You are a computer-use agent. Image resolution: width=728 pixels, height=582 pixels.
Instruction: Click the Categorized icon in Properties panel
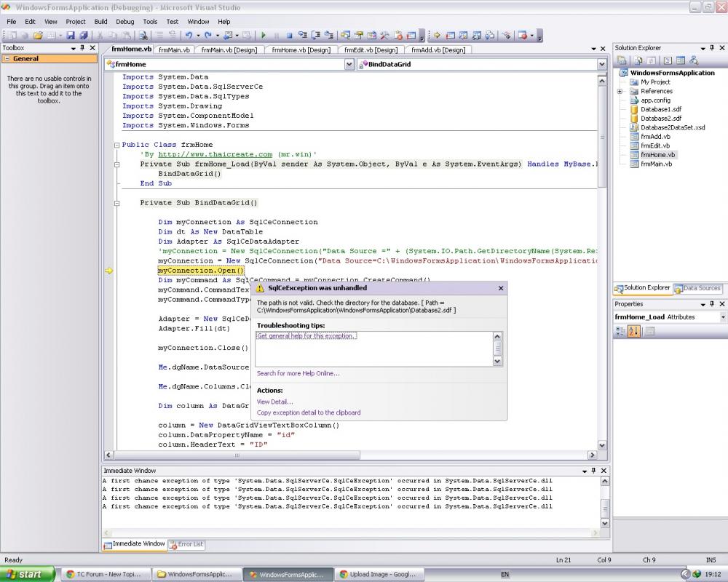620,331
